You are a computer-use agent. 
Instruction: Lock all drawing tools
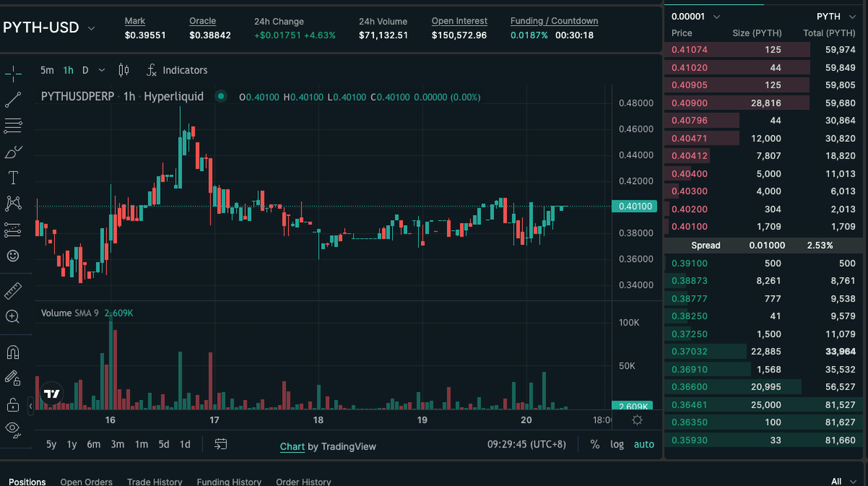coord(13,404)
